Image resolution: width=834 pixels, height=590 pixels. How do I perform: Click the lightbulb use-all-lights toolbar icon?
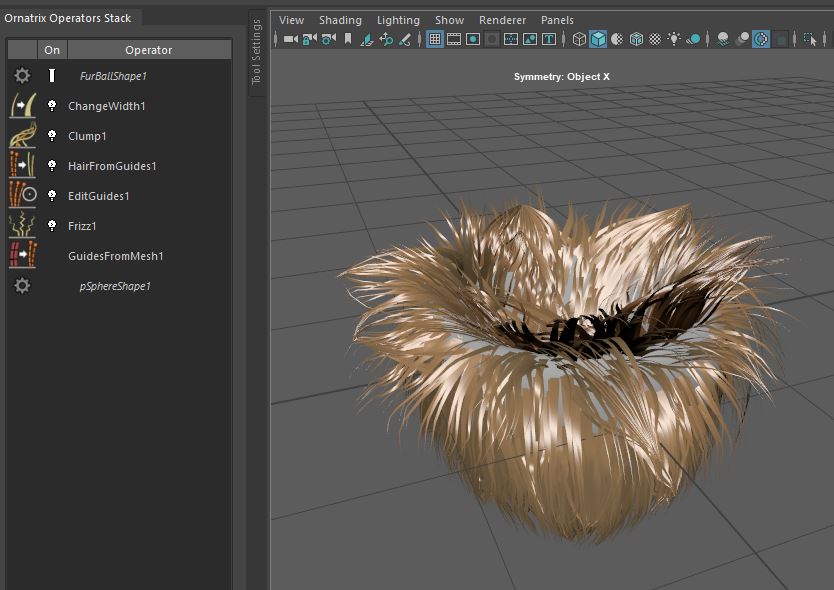click(x=674, y=39)
